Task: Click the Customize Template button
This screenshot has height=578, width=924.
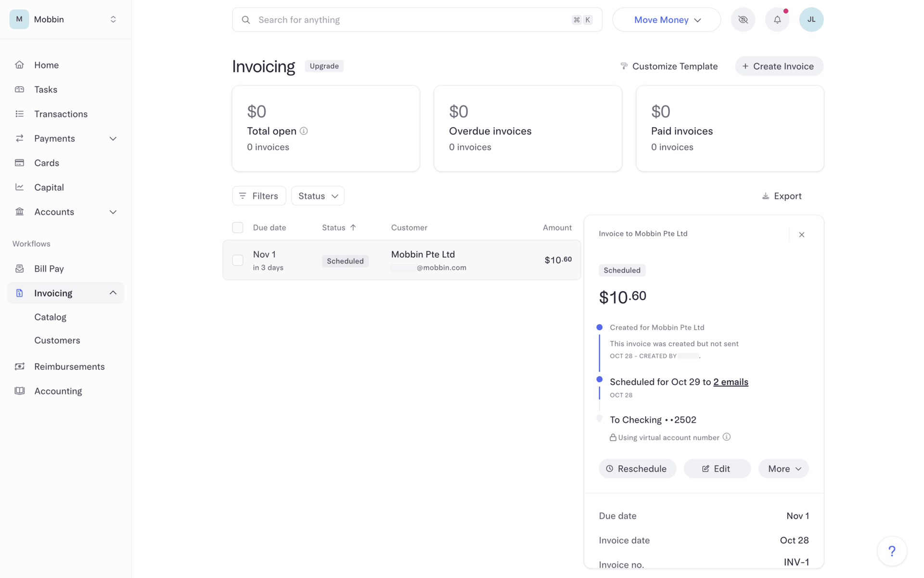Action: pos(669,66)
